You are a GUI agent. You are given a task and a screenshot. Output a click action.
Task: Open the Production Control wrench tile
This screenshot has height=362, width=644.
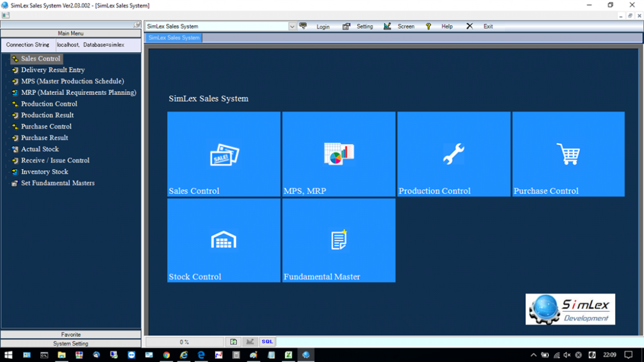[x=454, y=154]
